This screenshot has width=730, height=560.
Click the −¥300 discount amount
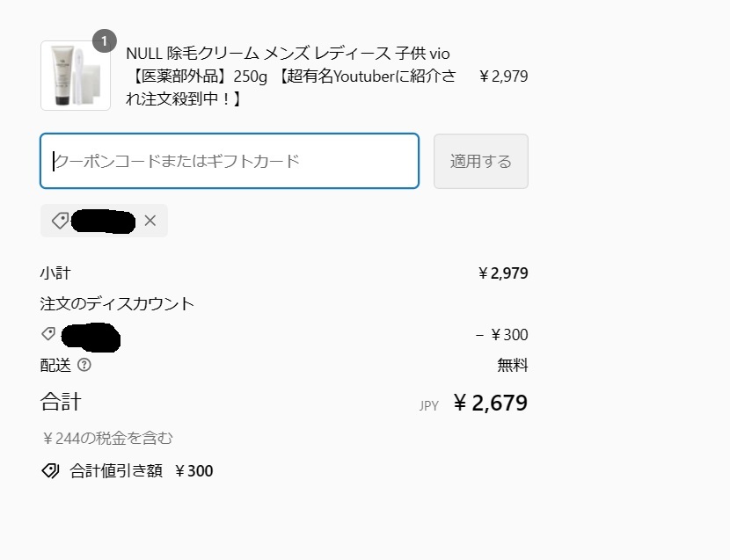(501, 334)
